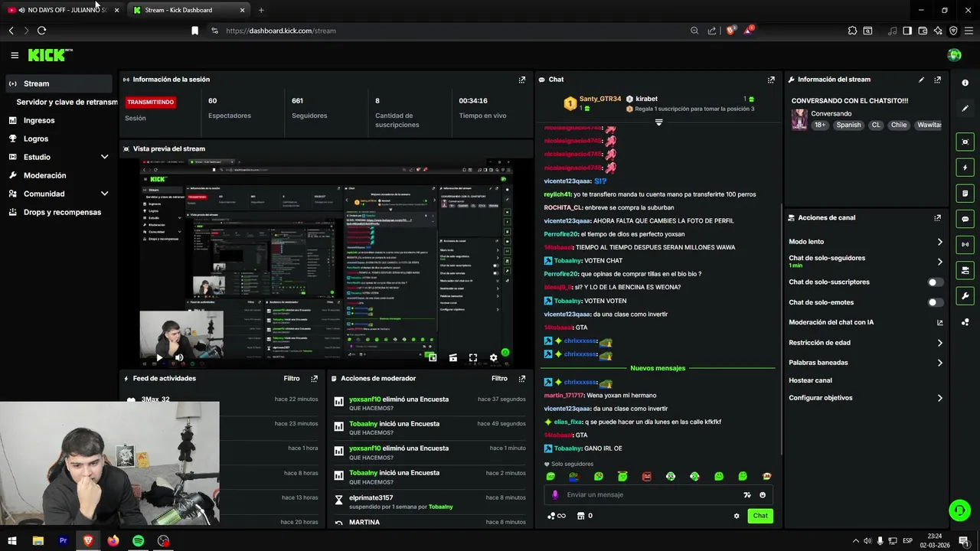Open a new browser tab
The width and height of the screenshot is (980, 551).
click(261, 10)
